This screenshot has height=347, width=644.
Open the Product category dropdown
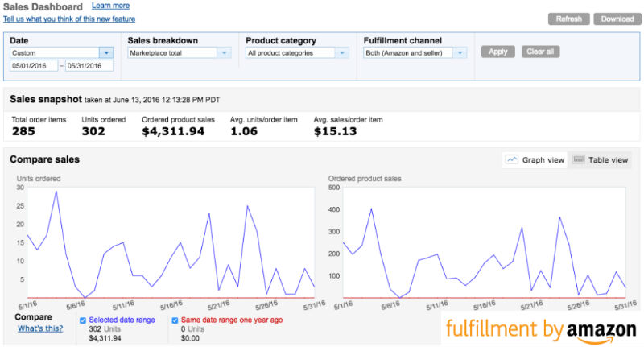coord(342,53)
